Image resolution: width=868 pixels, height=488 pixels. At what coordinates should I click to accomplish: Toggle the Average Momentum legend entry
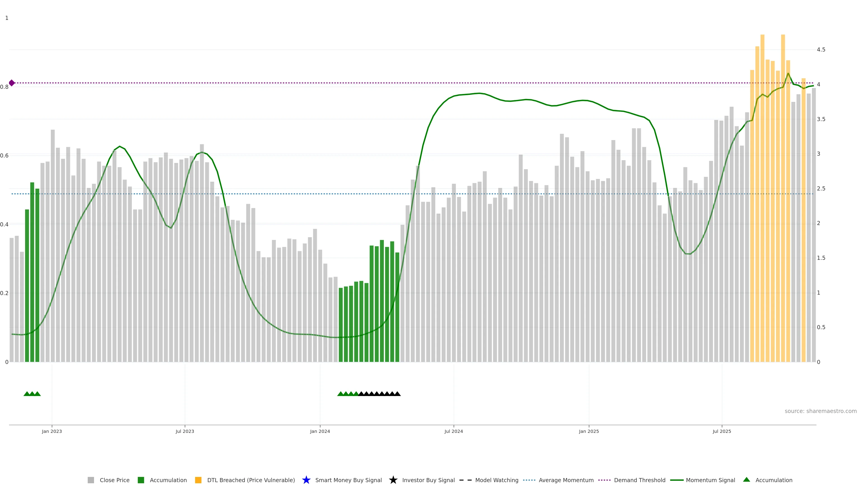pyautogui.click(x=566, y=480)
